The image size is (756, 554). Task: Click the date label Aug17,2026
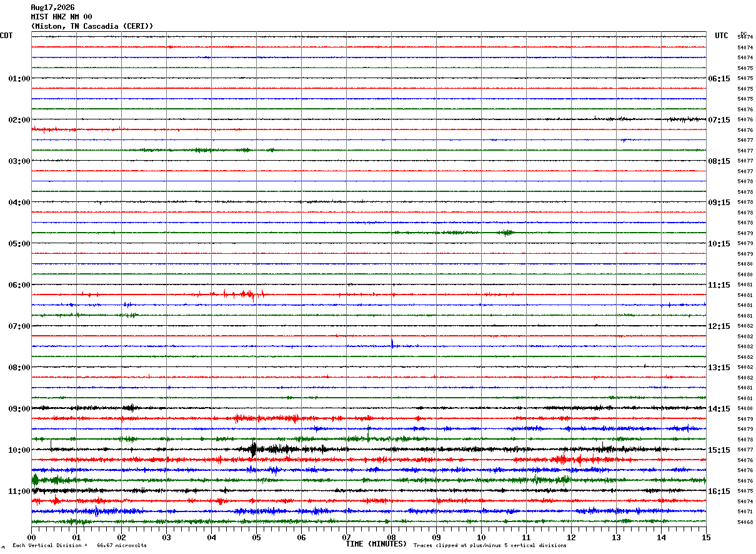pyautogui.click(x=52, y=8)
